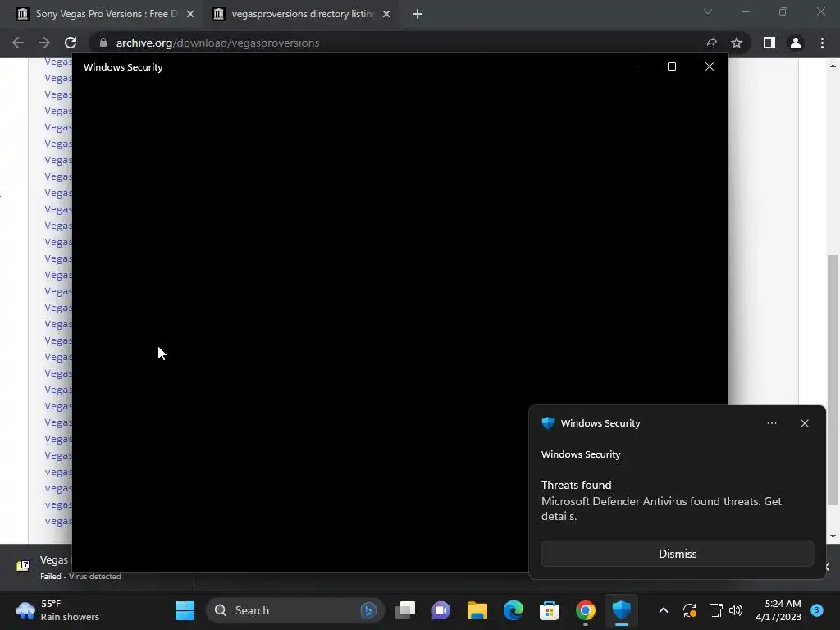840x630 pixels.
Task: Open File Explorer from taskbar
Action: click(477, 610)
